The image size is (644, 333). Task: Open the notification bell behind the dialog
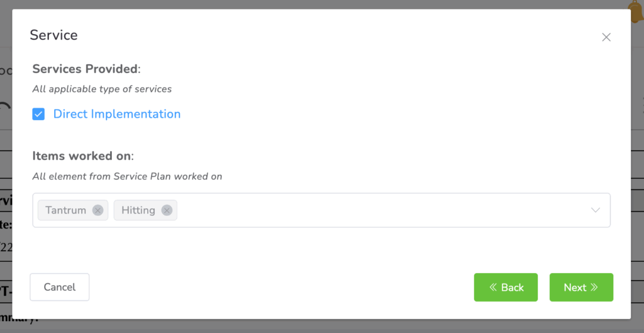[637, 8]
